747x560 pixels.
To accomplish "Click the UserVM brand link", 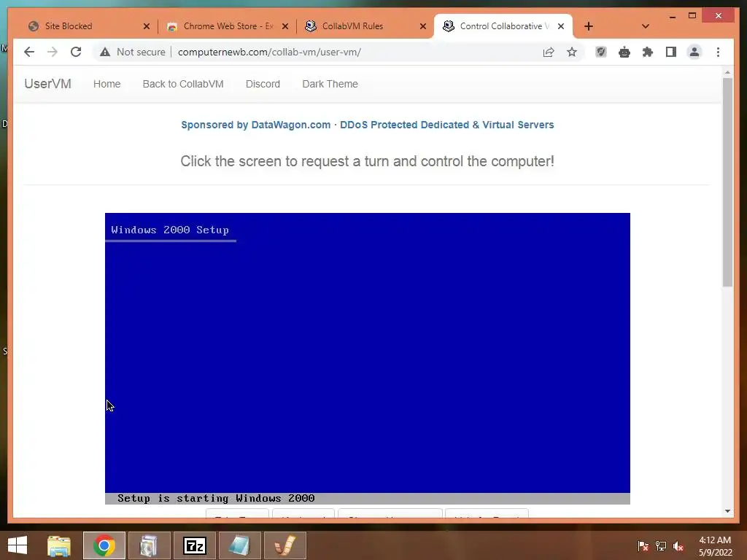I will (47, 84).
